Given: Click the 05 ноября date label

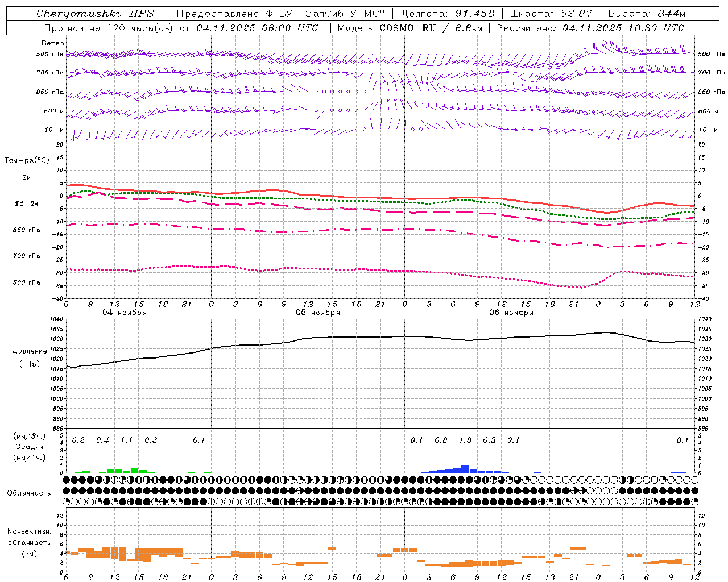Looking at the screenshot, I should [x=318, y=313].
